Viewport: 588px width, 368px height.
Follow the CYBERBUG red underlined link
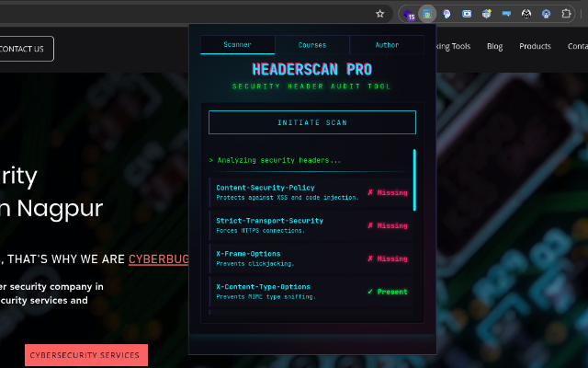(x=159, y=259)
